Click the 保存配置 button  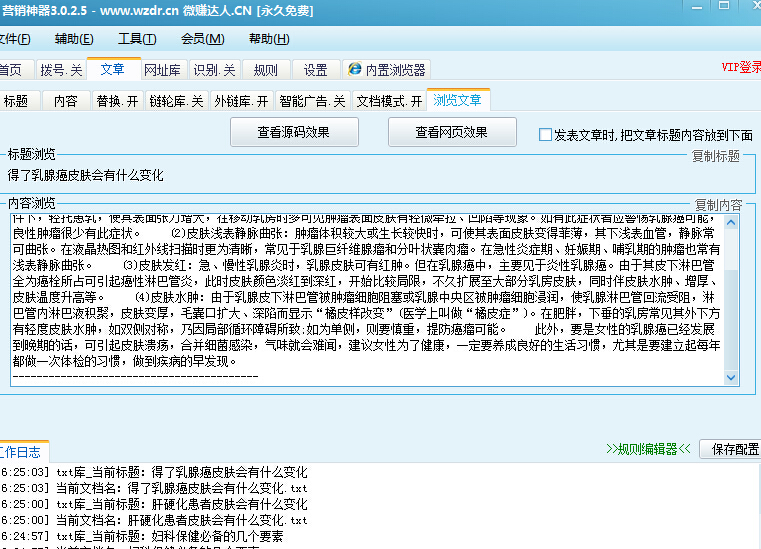732,449
